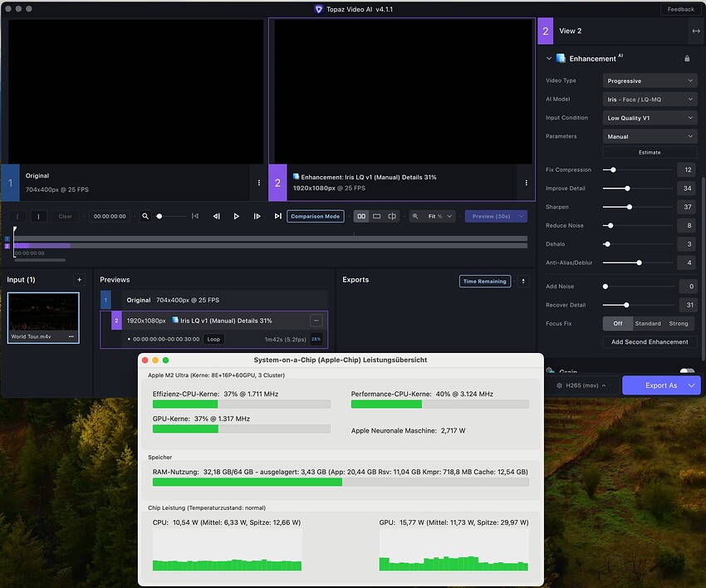Click the swap arrows icon next to View 2
Screen dimensions: 706x588
[x=695, y=31]
